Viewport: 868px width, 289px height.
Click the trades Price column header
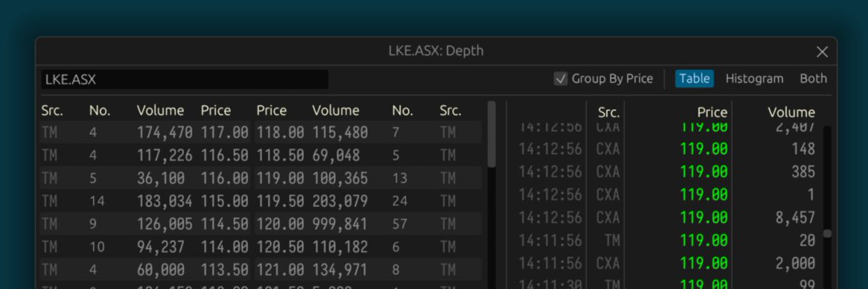click(x=712, y=112)
